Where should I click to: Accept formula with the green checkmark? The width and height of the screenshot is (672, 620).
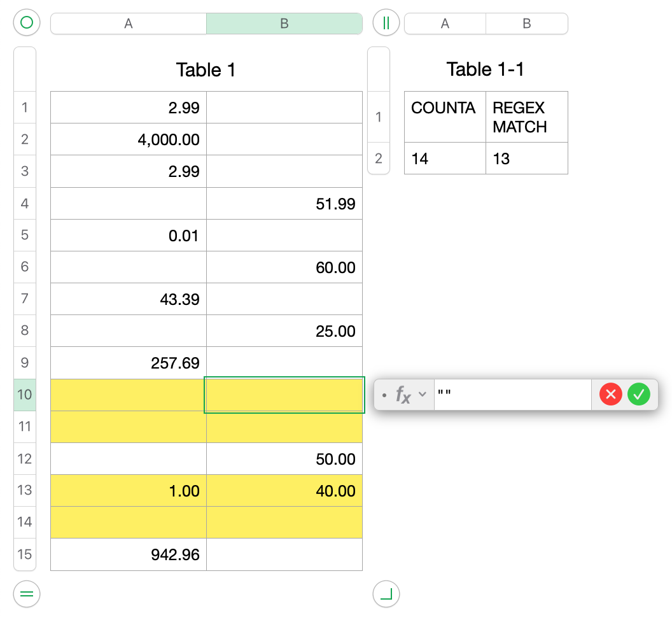639,395
